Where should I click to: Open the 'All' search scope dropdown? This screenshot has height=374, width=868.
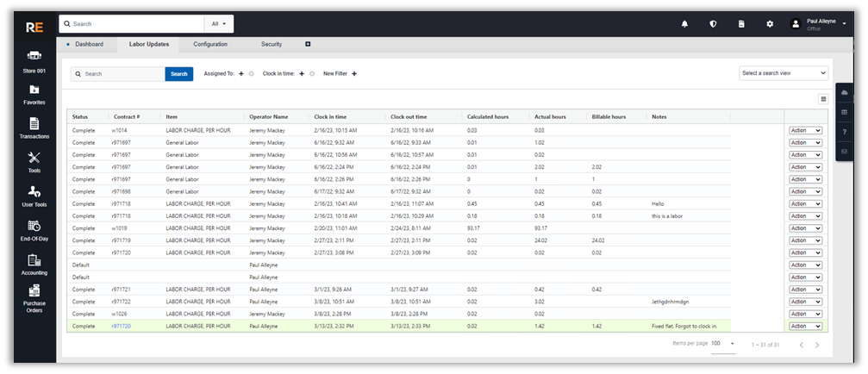pos(219,24)
